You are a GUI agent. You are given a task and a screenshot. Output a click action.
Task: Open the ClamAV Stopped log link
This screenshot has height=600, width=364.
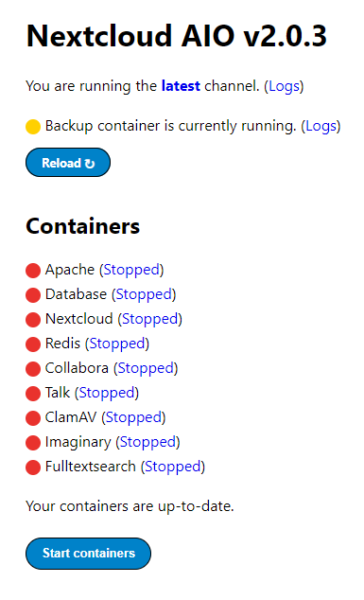(x=133, y=417)
